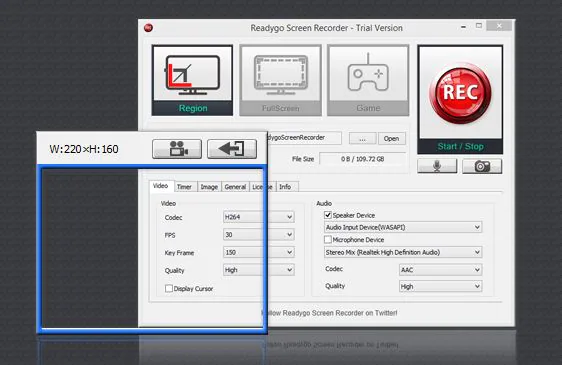
Task: Click the W:220×H:160 size readout
Action: [84, 149]
